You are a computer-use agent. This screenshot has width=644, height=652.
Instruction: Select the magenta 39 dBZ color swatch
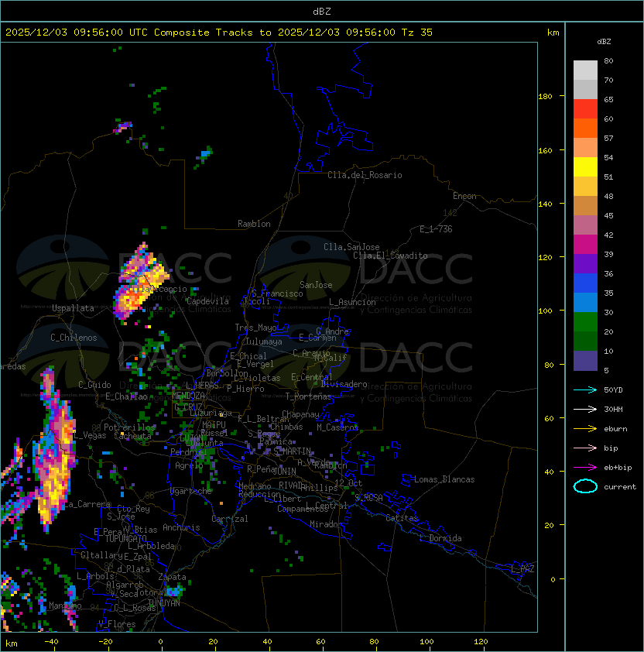(585, 245)
